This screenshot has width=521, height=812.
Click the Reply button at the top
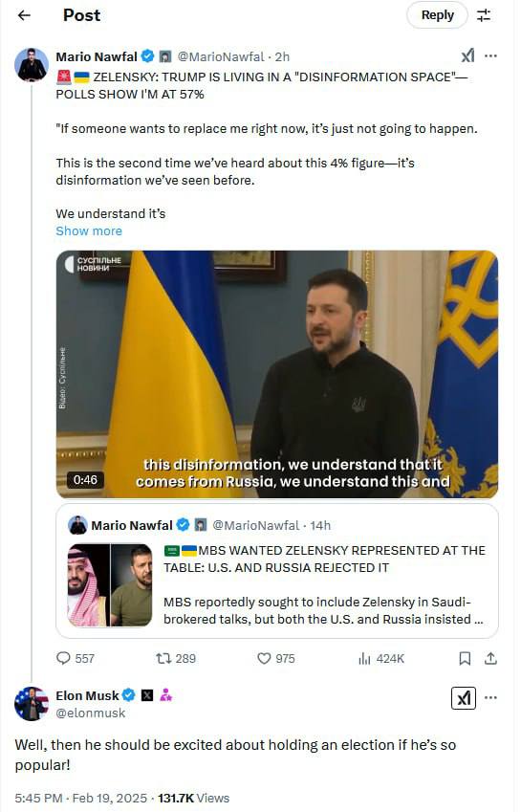(x=437, y=15)
